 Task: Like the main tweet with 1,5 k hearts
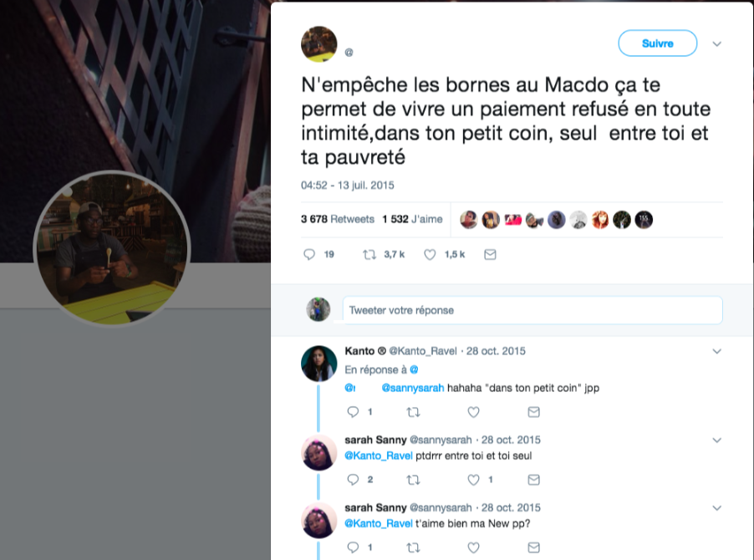430,254
